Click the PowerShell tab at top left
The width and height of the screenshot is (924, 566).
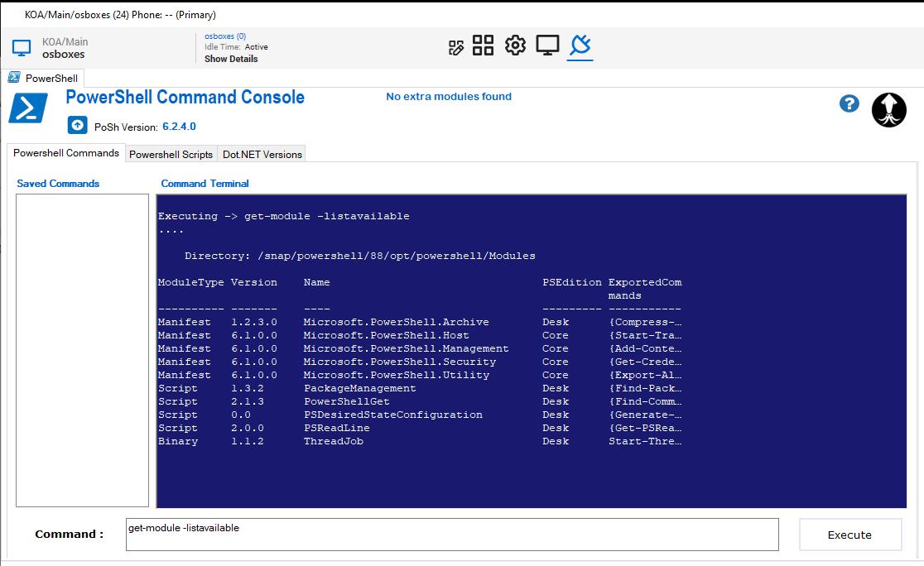coord(43,78)
